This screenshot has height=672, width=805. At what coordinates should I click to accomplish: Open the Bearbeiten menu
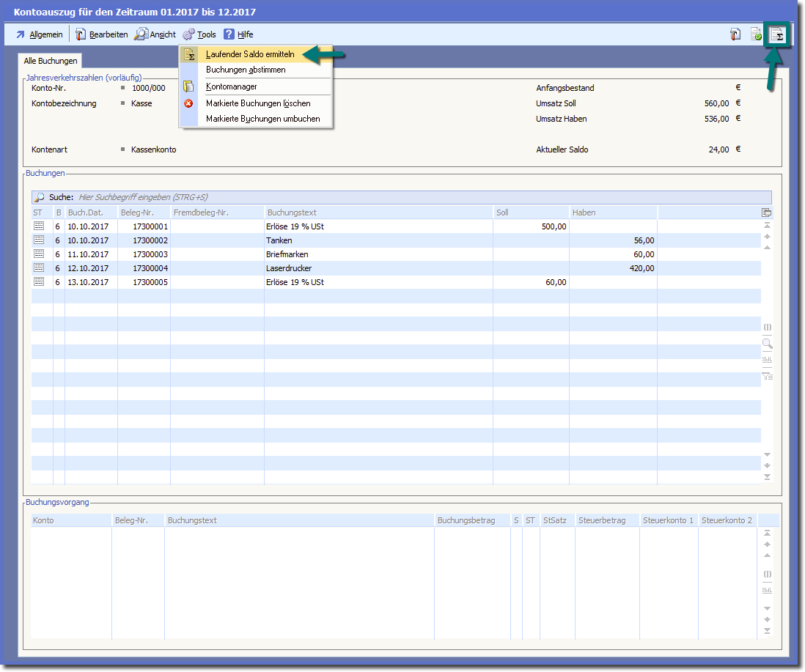click(x=102, y=34)
